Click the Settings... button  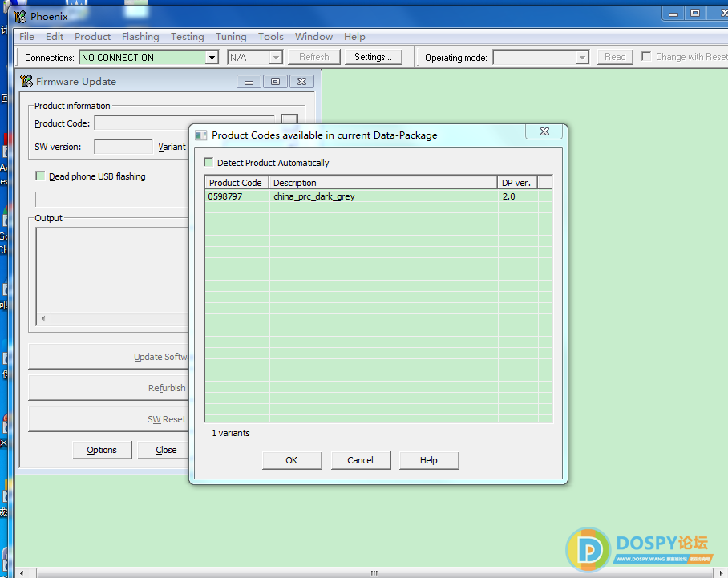374,57
